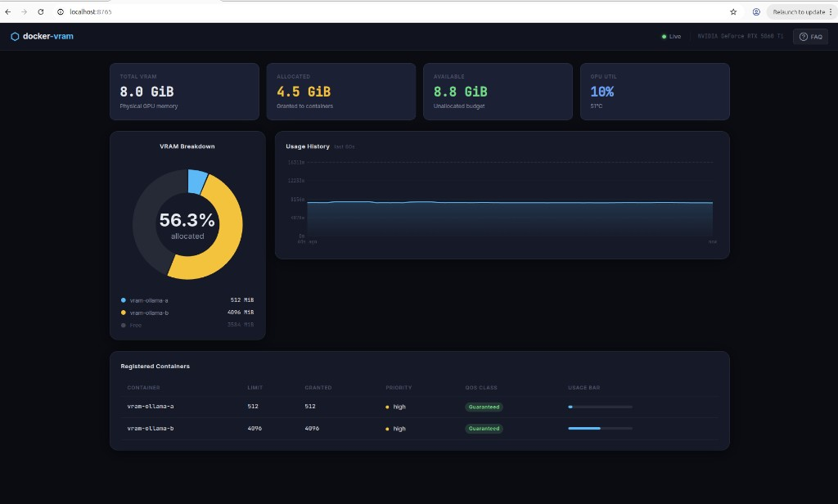The height and width of the screenshot is (504, 838).
Task: Click the LIMIT column header
Action: point(255,388)
